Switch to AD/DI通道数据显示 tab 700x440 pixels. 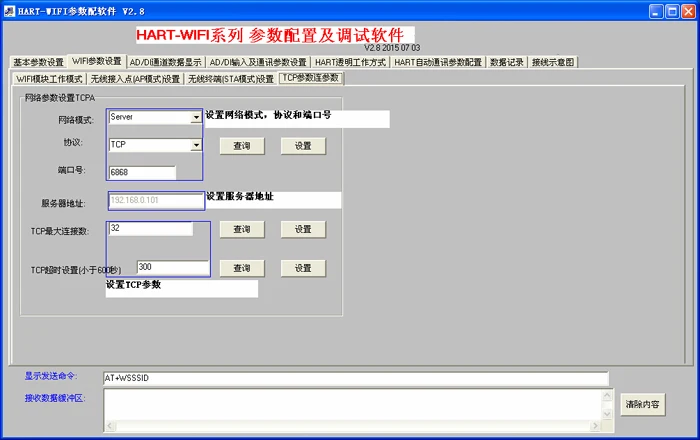(x=166, y=62)
